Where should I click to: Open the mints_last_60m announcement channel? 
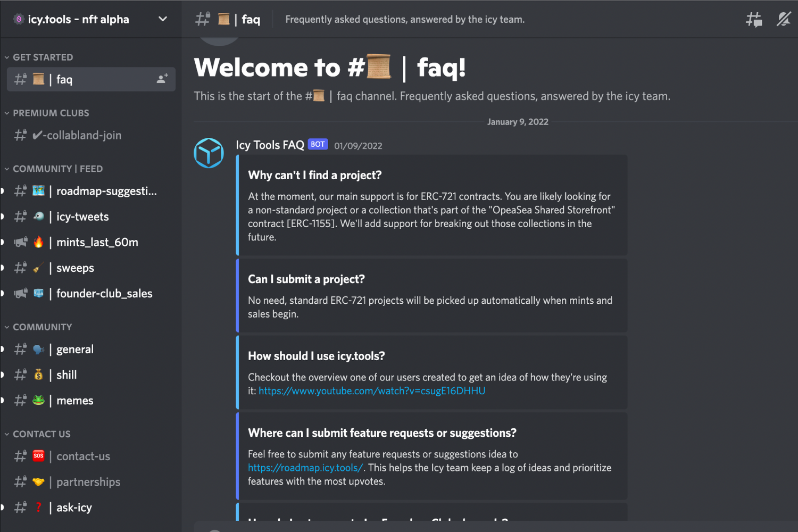point(91,243)
